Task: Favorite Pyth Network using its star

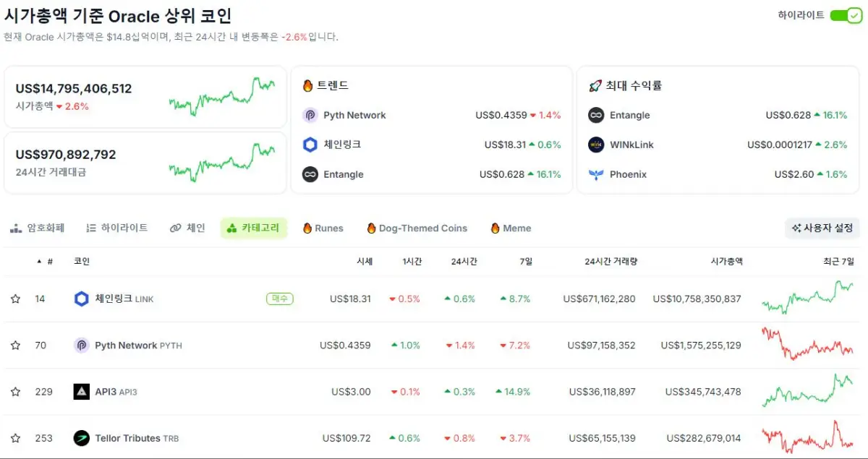Action: (x=16, y=345)
